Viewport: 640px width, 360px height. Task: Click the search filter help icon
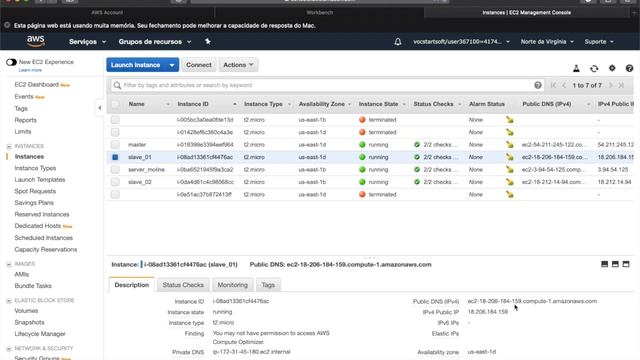pyautogui.click(x=538, y=85)
